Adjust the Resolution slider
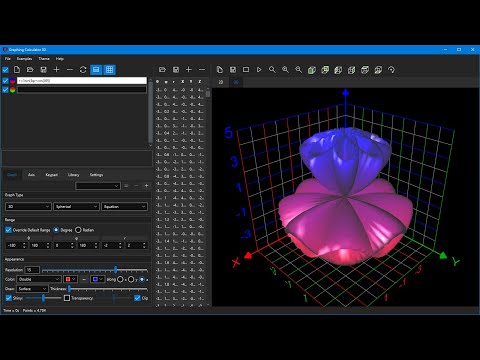 (x=95, y=270)
